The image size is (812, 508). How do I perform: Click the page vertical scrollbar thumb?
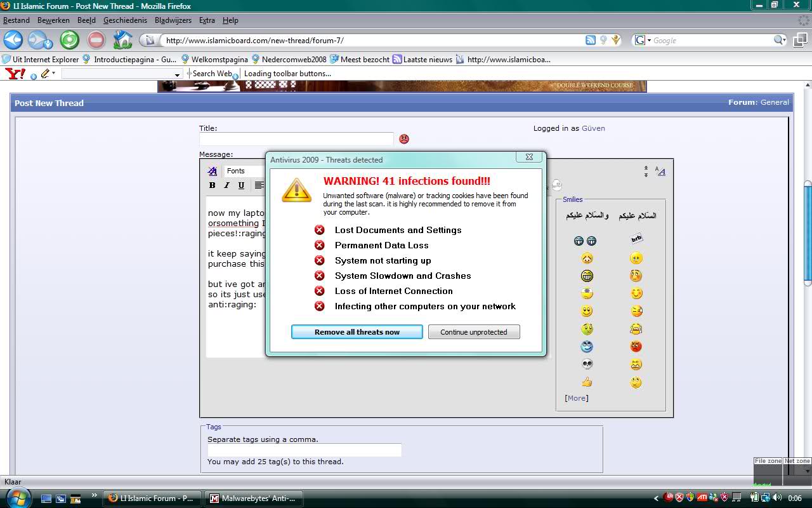pyautogui.click(x=808, y=232)
